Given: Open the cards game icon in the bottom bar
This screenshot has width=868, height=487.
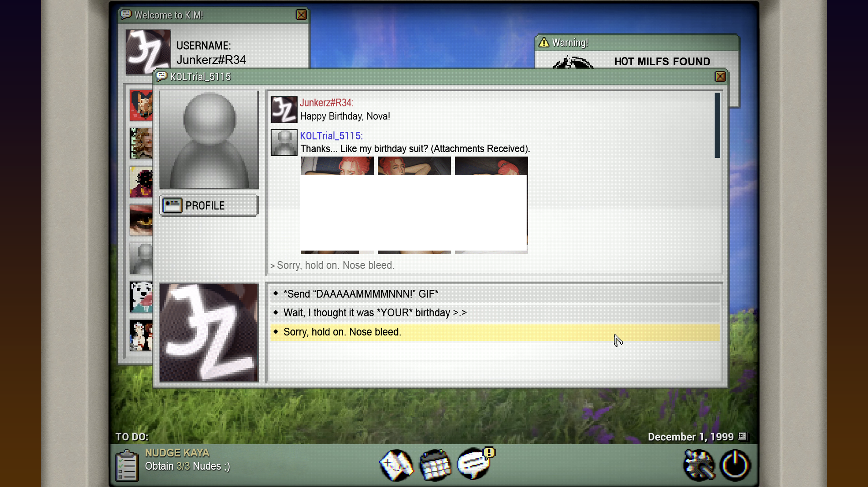Looking at the screenshot, I should 397,465.
